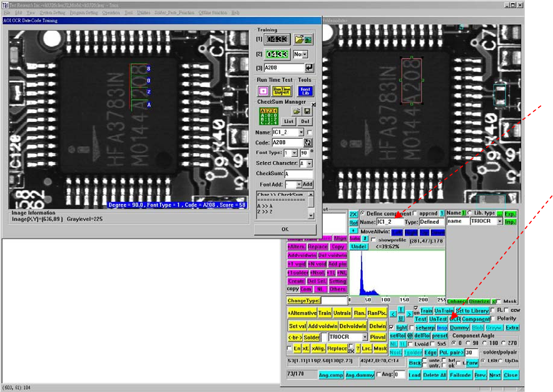Screen dimensions: 553x392
Task: Click the cyan OCR button
Action: (455, 319)
